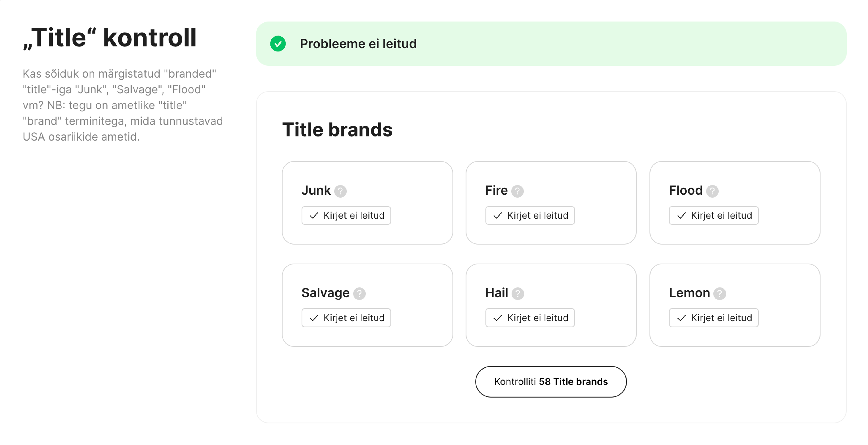Click the Junk 'Kirjet ei leitud' badge
This screenshot has height=445, width=868.
coord(346,216)
